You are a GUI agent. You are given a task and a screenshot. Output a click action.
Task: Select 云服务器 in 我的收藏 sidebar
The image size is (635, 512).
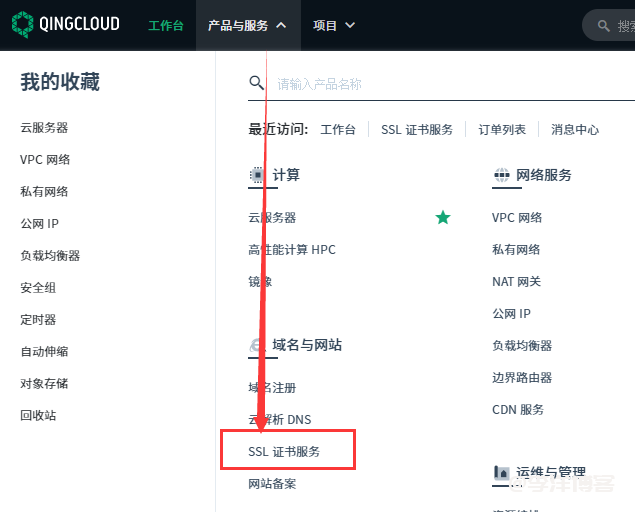point(44,128)
